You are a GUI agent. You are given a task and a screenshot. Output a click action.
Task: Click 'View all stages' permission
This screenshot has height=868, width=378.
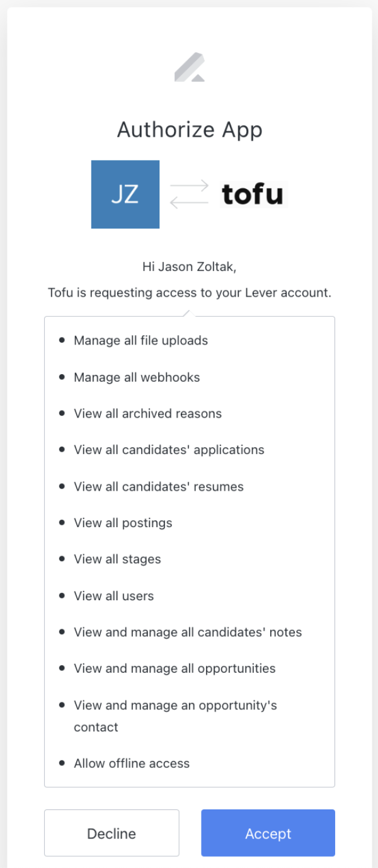coord(117,559)
